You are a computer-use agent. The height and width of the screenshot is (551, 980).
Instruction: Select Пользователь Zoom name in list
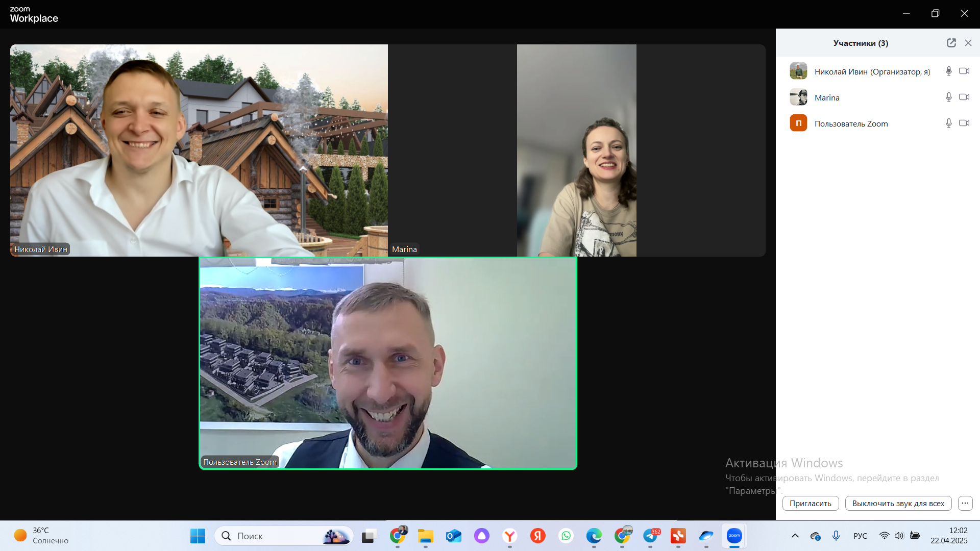click(851, 123)
